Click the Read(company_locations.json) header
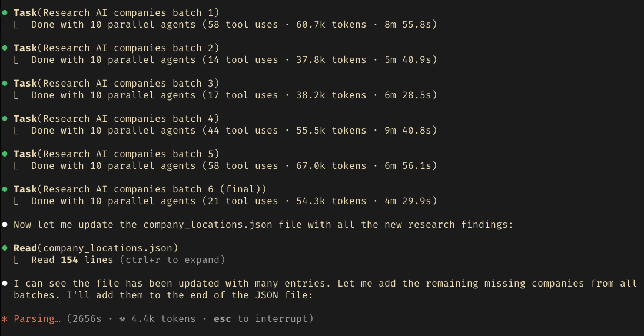Viewport: 644px width, 336px height. coord(96,248)
